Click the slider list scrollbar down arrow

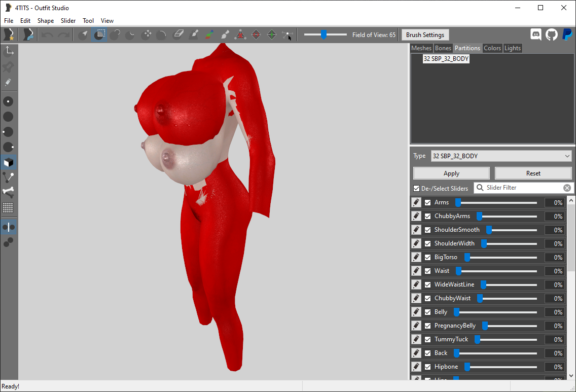tap(571, 375)
